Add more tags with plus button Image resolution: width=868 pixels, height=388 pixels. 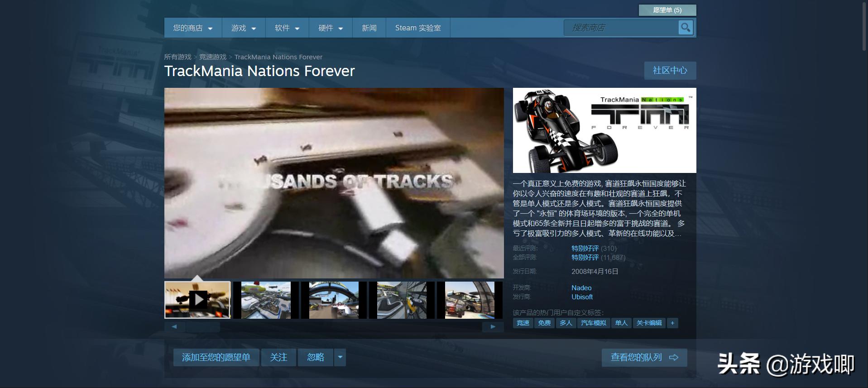click(x=672, y=323)
